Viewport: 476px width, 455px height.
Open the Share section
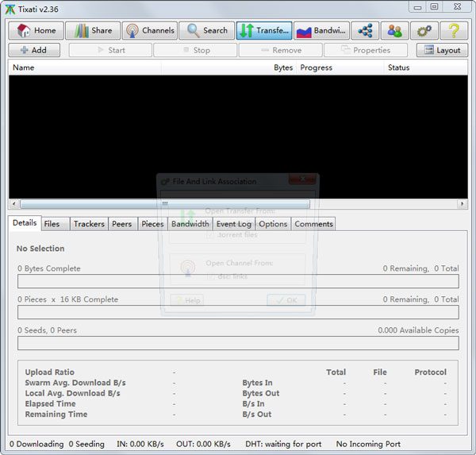point(93,31)
